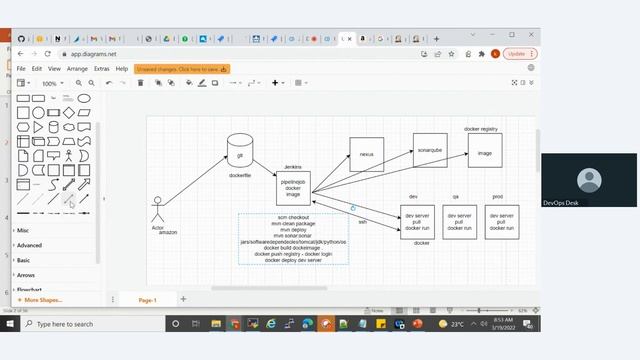
Task: Add a new page with plus button
Action: tap(183, 299)
